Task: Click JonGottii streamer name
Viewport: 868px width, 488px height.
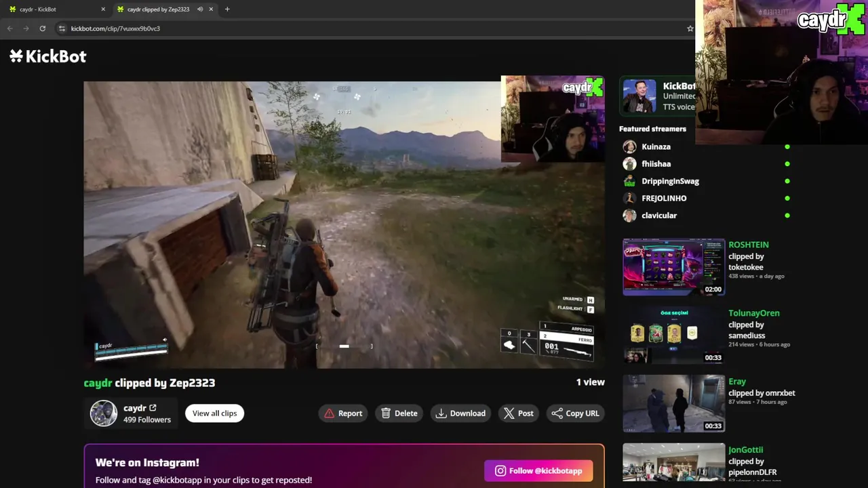Action: [x=745, y=450]
